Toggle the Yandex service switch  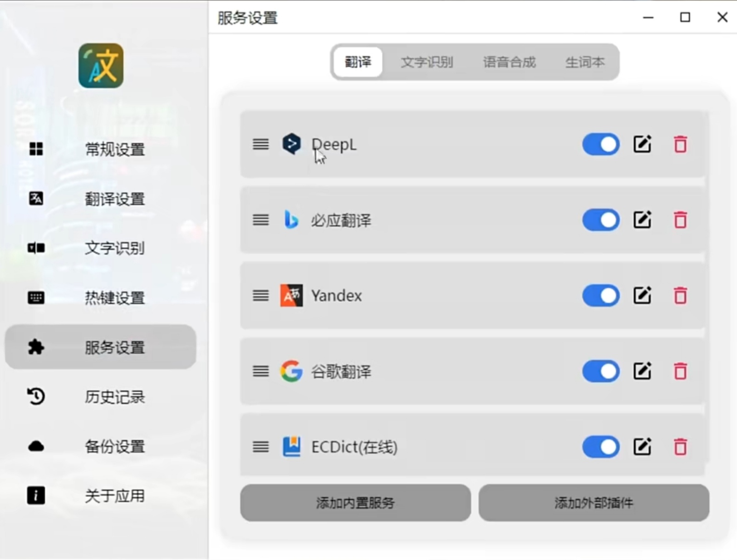point(601,295)
